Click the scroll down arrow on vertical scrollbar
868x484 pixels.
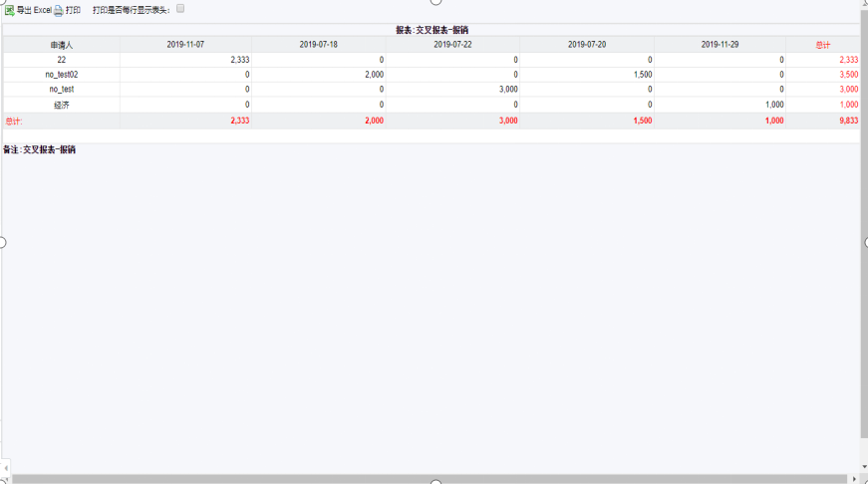(x=863, y=466)
